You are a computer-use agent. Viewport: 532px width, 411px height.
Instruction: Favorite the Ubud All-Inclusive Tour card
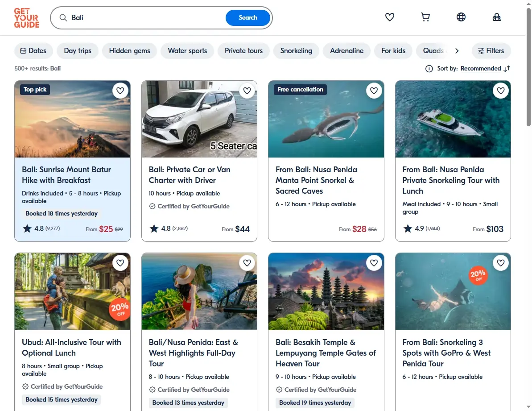pos(120,263)
